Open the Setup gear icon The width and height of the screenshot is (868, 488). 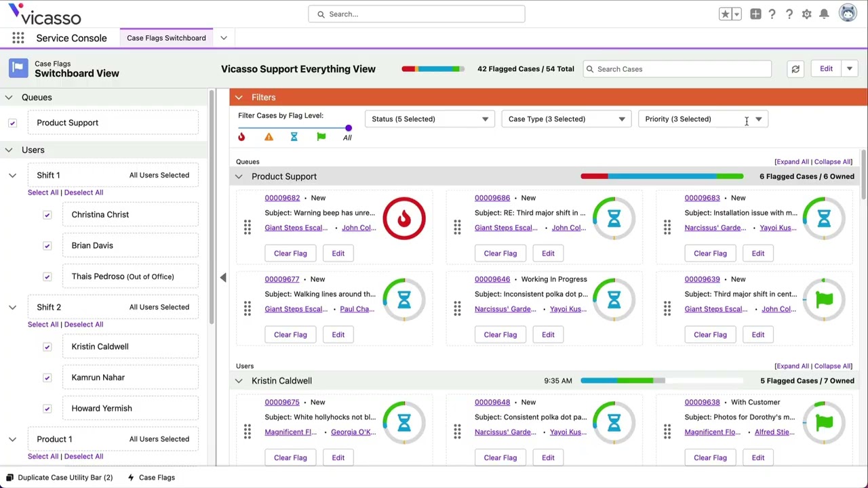point(806,14)
